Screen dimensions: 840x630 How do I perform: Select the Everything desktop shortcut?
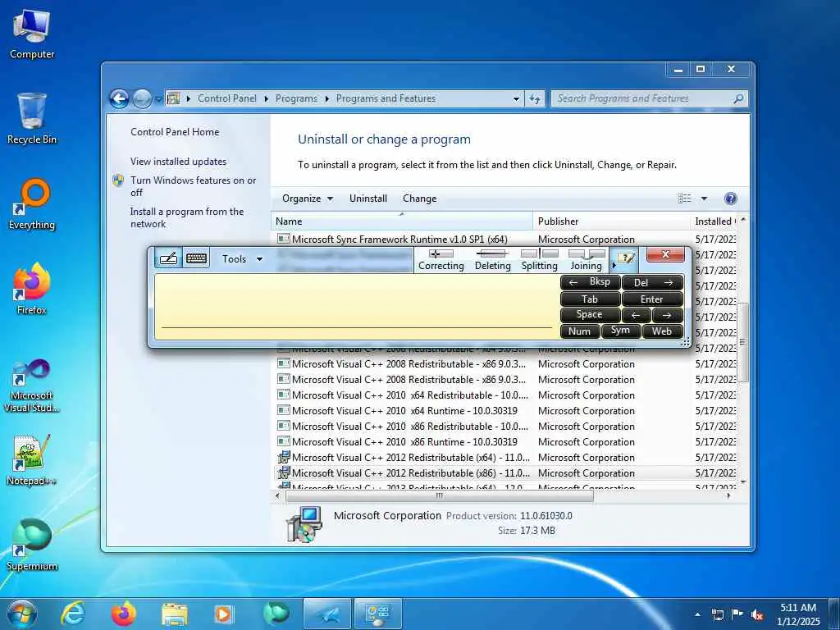click(x=32, y=204)
